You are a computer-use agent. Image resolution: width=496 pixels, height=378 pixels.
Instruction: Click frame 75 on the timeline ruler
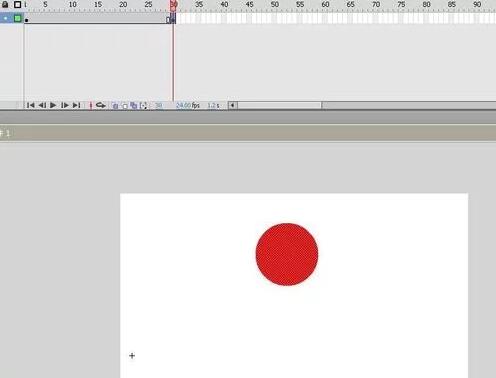[401, 5]
